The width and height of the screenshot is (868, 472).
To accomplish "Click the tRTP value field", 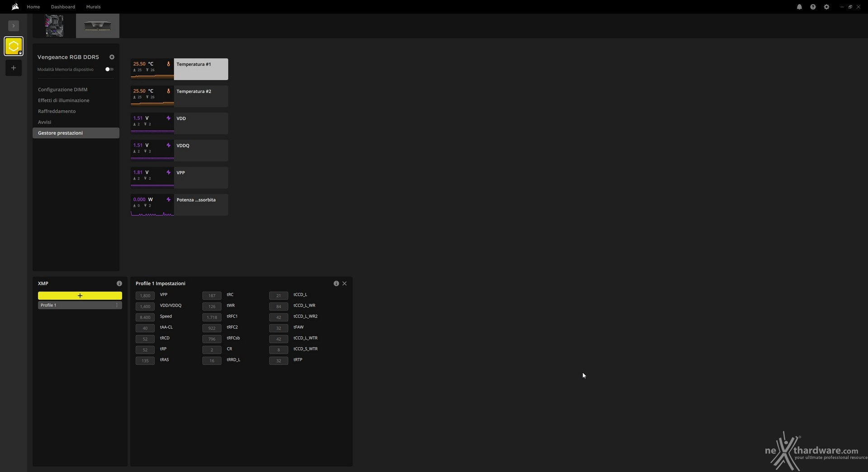I will point(278,361).
